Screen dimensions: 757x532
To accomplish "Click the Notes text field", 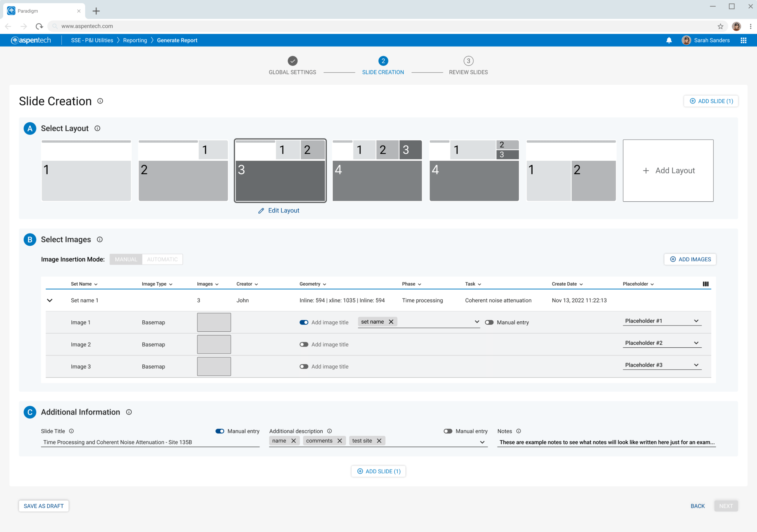I will coord(607,442).
